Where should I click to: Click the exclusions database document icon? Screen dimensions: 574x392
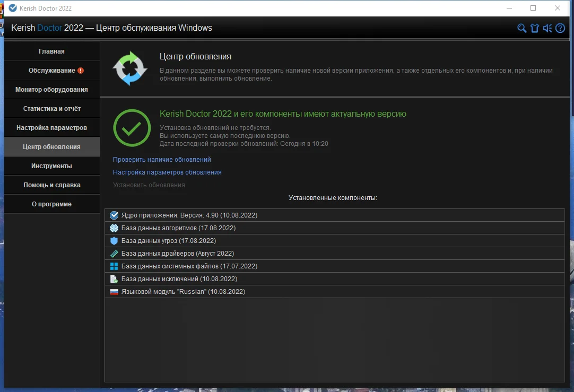pyautogui.click(x=114, y=279)
